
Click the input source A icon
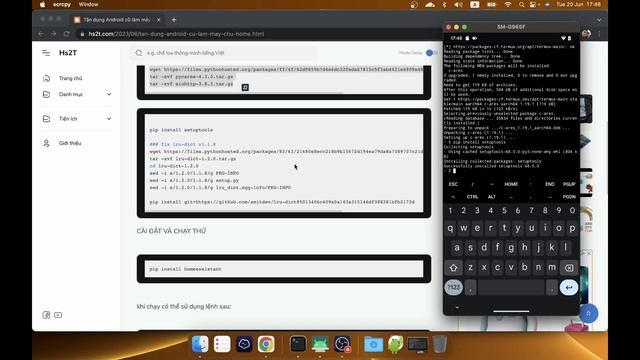tap(475, 4)
